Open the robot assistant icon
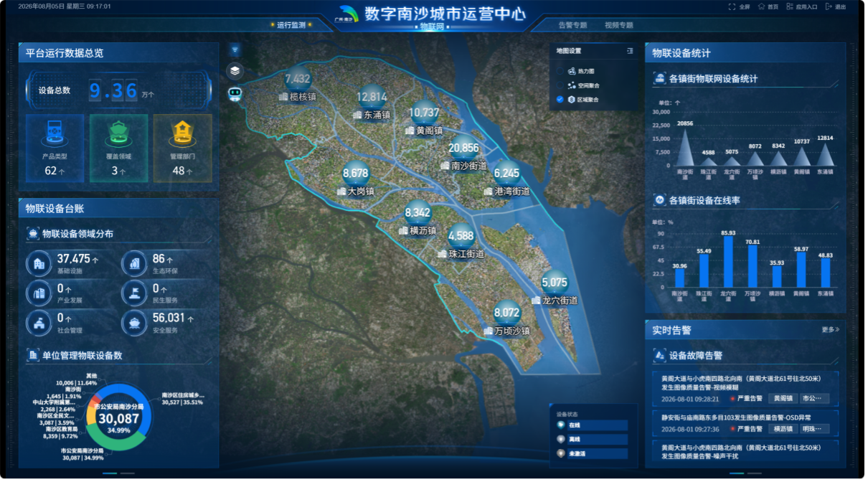Viewport: 868px width, 482px height. 235,94
